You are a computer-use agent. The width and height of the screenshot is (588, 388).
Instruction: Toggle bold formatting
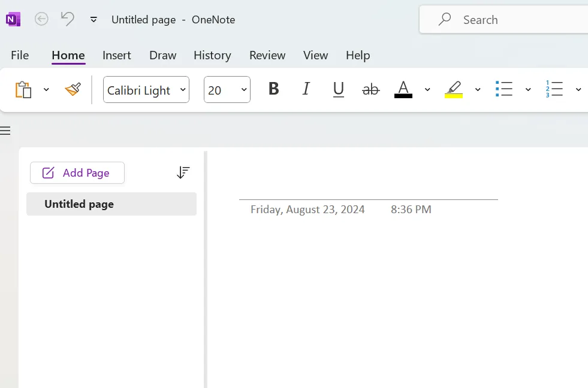tap(274, 89)
